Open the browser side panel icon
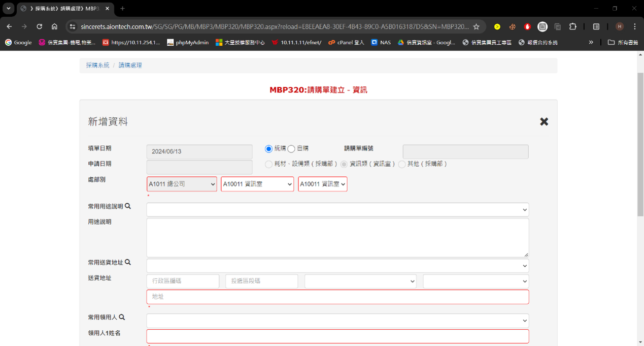Image resolution: width=644 pixels, height=346 pixels. point(596,26)
